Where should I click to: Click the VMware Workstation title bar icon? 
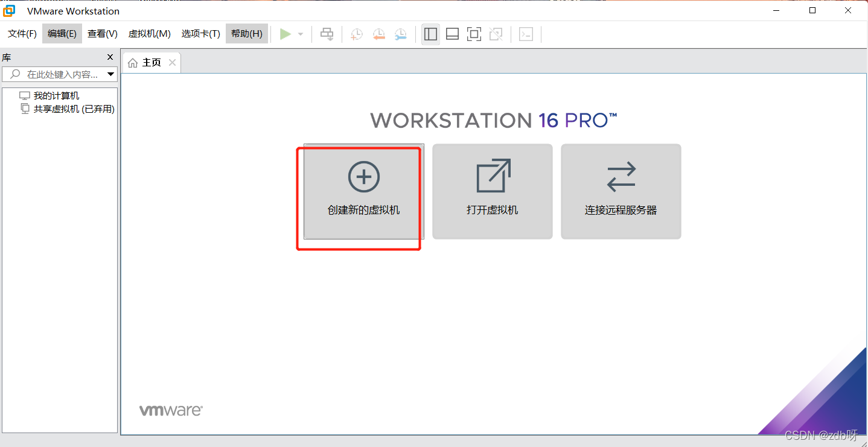point(10,11)
